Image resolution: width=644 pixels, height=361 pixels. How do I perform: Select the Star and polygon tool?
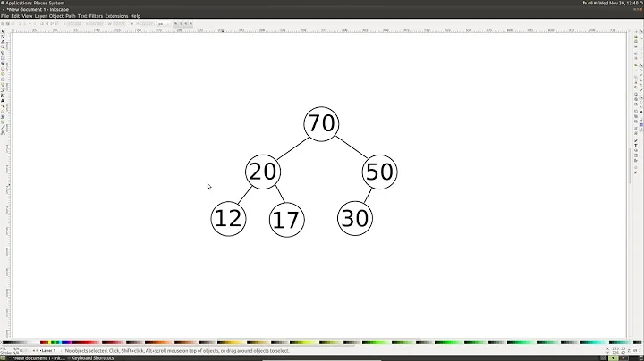[x=3, y=74]
